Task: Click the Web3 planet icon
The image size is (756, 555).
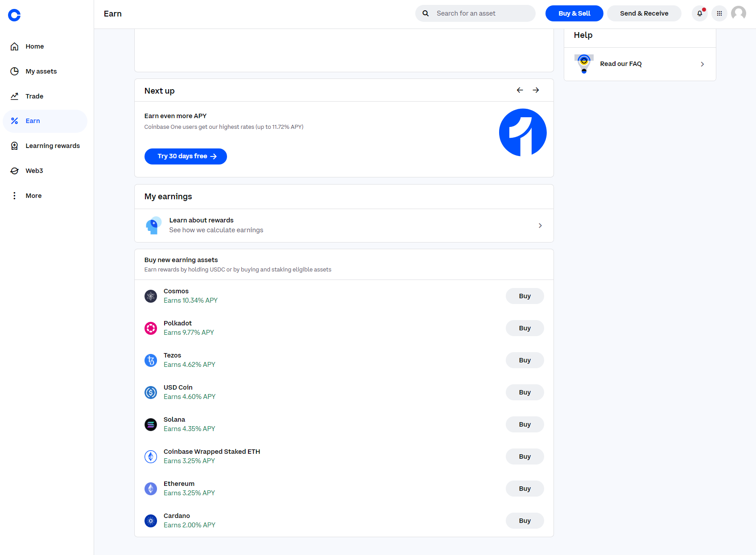Action: (14, 171)
